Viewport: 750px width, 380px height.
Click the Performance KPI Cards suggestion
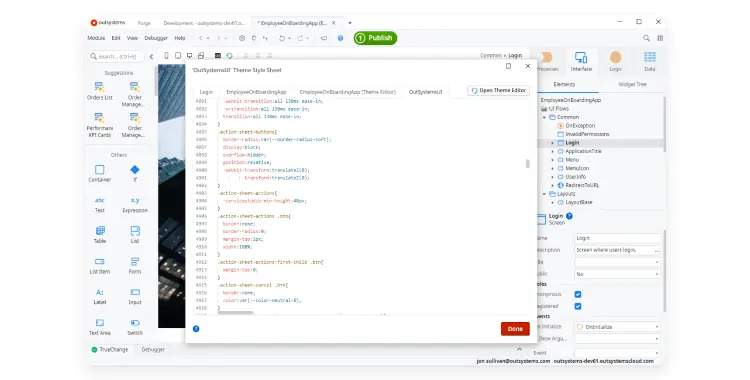(99, 125)
